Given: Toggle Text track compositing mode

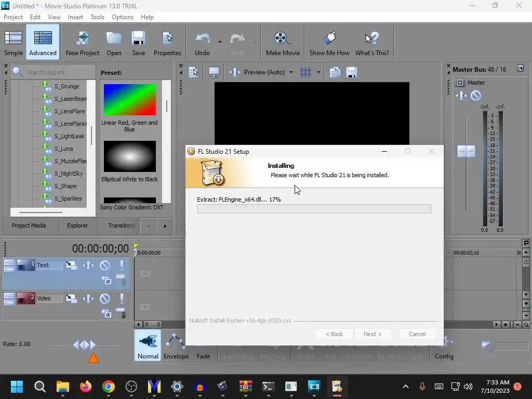Looking at the screenshot, I should 106,281.
